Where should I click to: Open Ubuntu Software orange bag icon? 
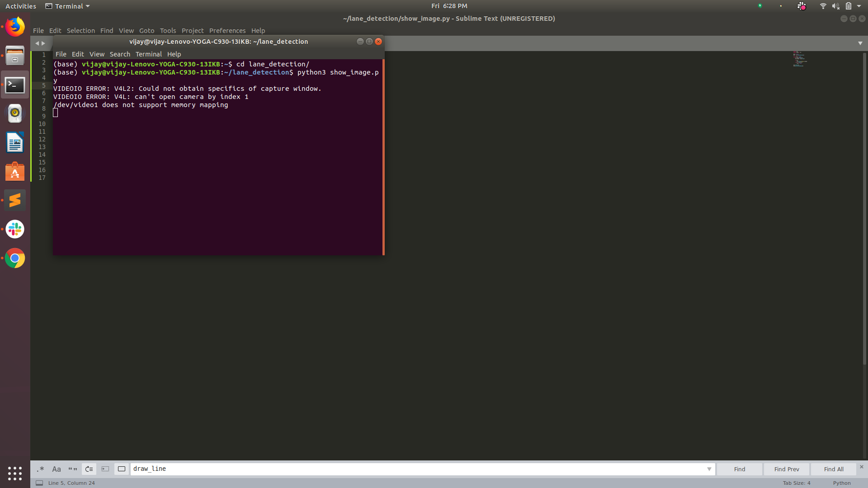click(15, 172)
